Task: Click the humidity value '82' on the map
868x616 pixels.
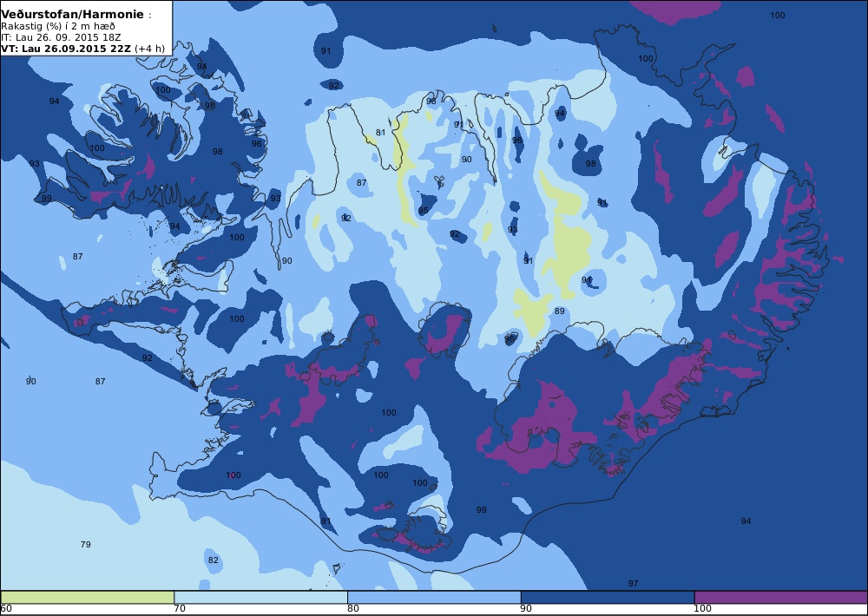Action: pos(214,560)
